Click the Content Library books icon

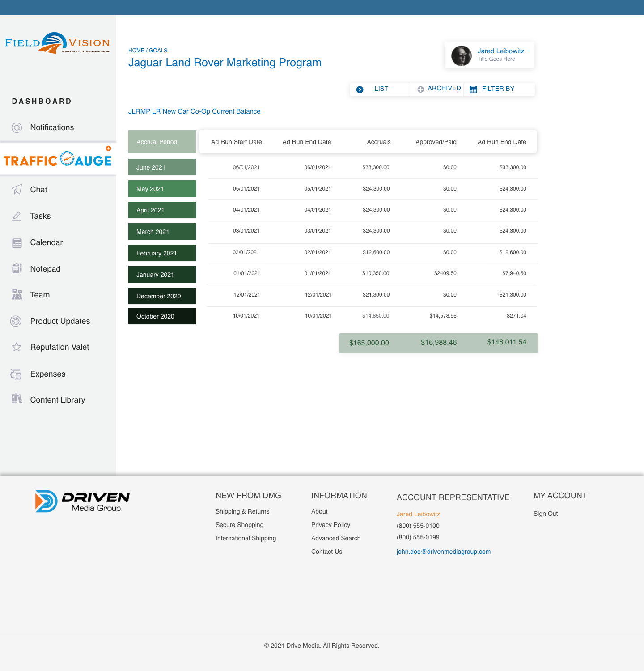(x=17, y=399)
